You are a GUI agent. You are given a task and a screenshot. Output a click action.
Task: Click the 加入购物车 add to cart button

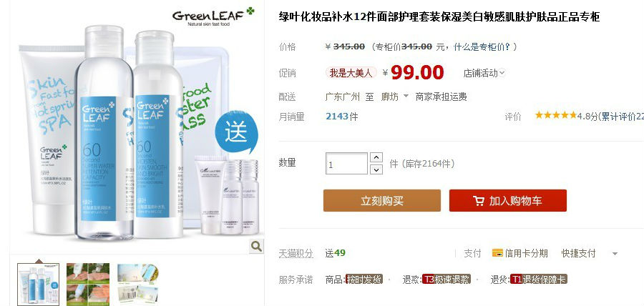[507, 201]
